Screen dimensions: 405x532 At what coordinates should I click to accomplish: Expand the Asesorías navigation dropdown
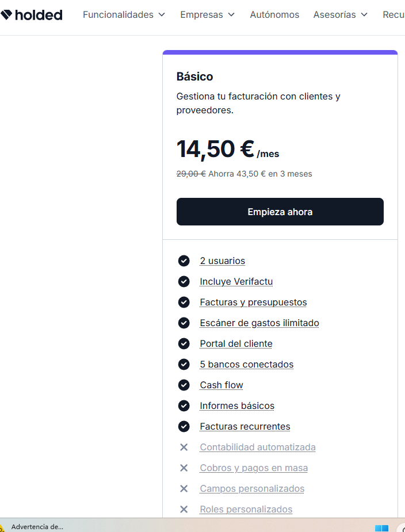[x=340, y=15]
